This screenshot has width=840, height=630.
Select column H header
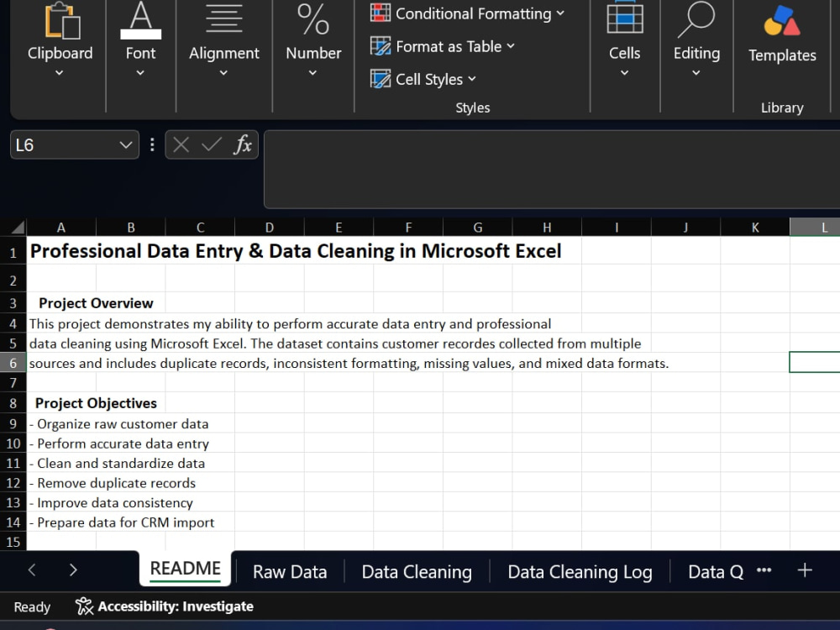[547, 228]
